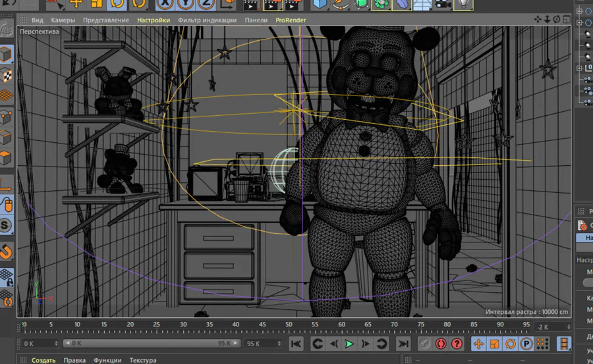Open the deformer purple icon
Screen dimensions: 593x364
click(x=402, y=4)
